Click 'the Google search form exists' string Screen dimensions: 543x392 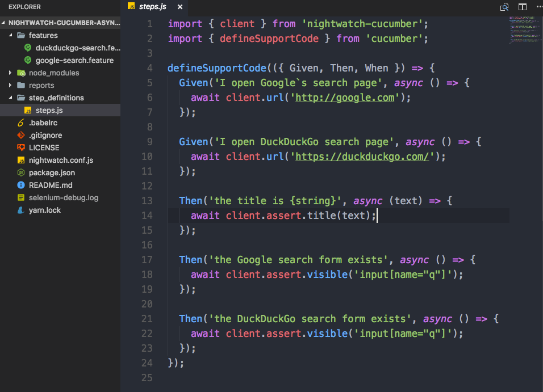299,260
